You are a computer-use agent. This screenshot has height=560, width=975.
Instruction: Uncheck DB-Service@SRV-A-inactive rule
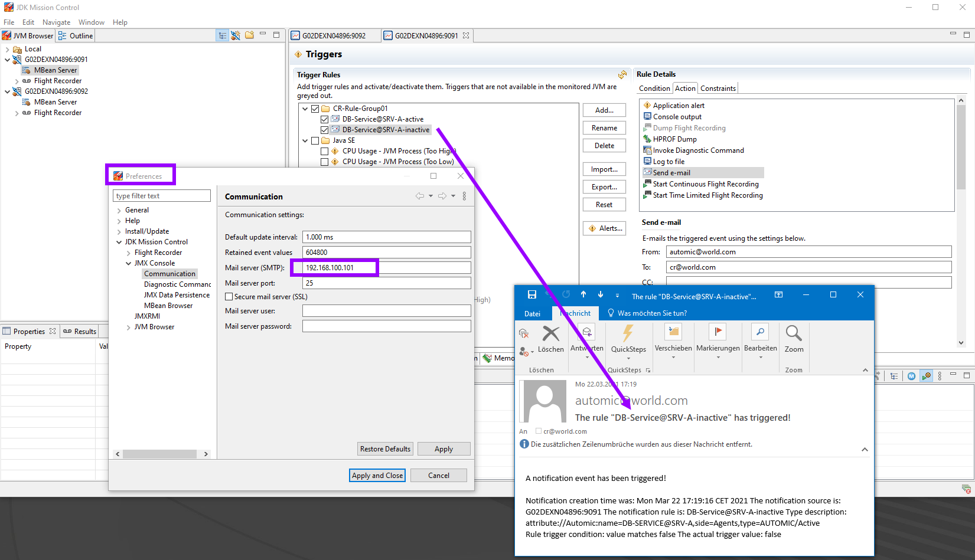324,130
